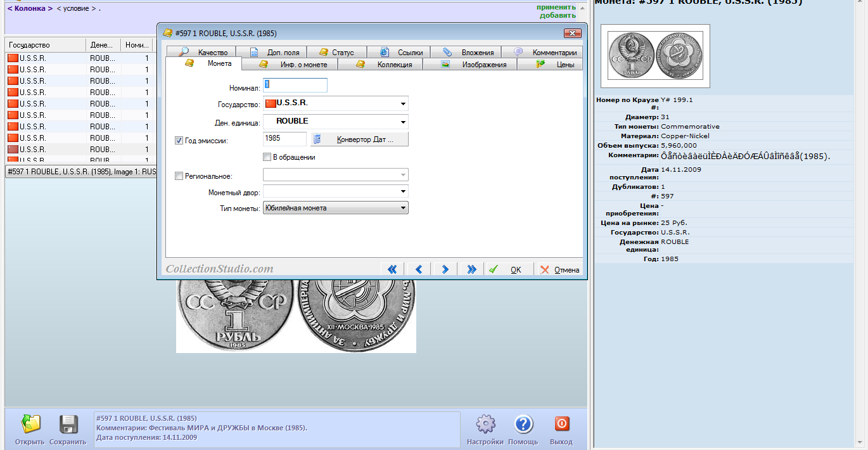This screenshot has height=450, width=868.
Task: Click the Номи... column header
Action: tap(137, 45)
